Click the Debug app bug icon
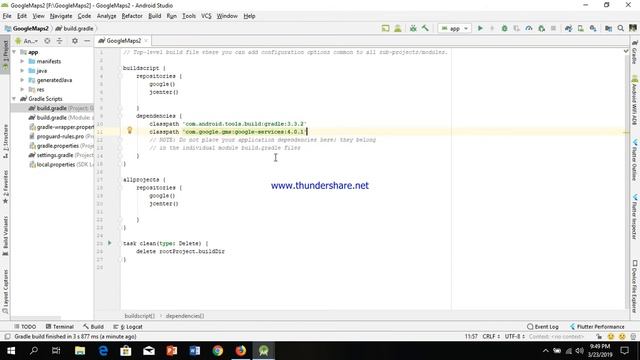 [504, 28]
